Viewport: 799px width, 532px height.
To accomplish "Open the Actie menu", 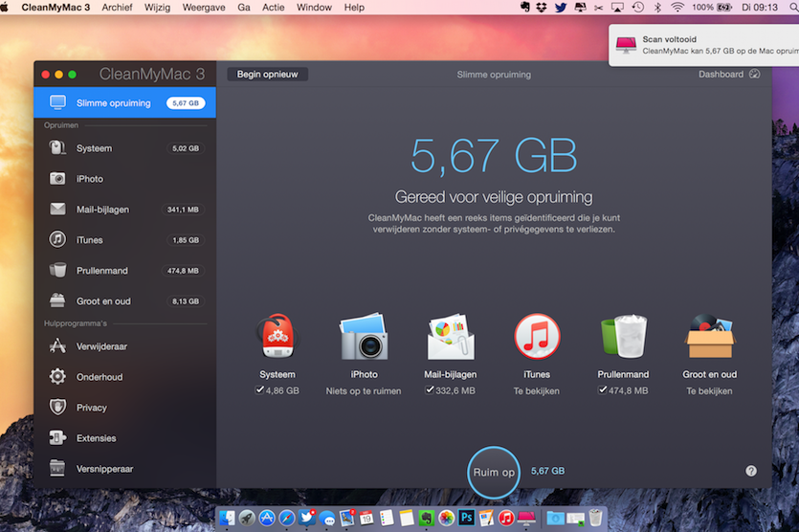I will coord(274,7).
